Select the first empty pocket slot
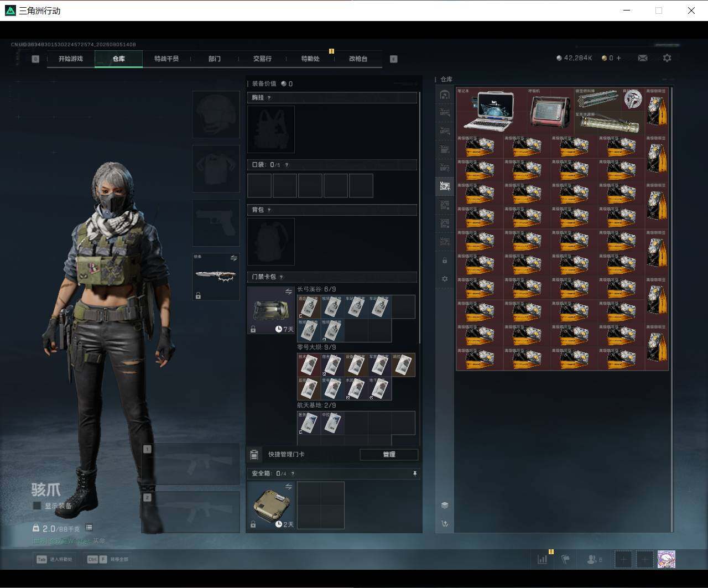Screen dimensions: 708x588 [x=259, y=186]
